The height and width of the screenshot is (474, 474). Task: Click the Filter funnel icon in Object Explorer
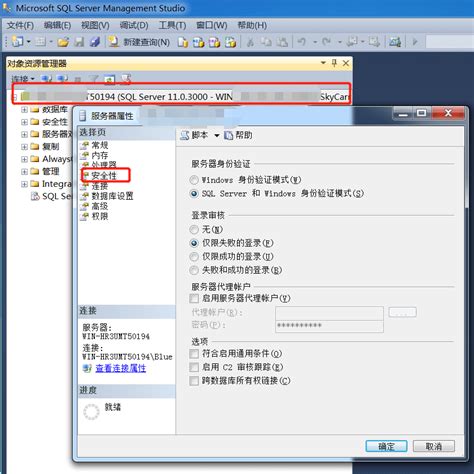pyautogui.click(x=95, y=79)
